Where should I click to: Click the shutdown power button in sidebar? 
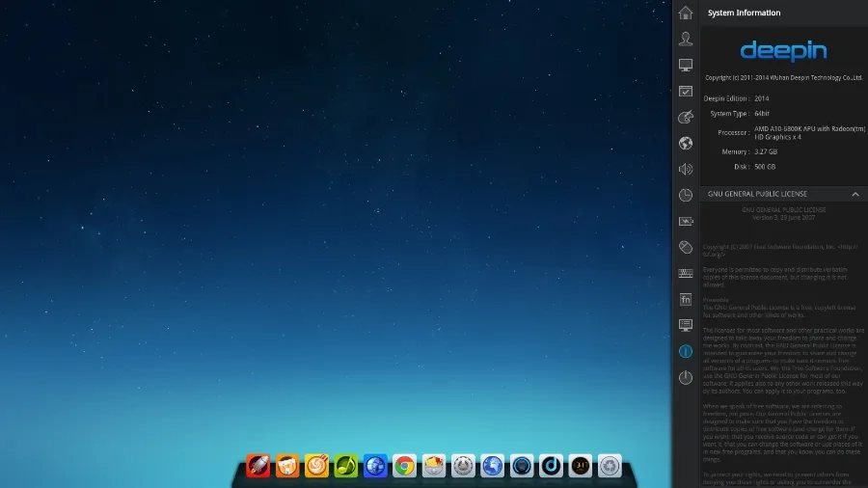click(686, 378)
